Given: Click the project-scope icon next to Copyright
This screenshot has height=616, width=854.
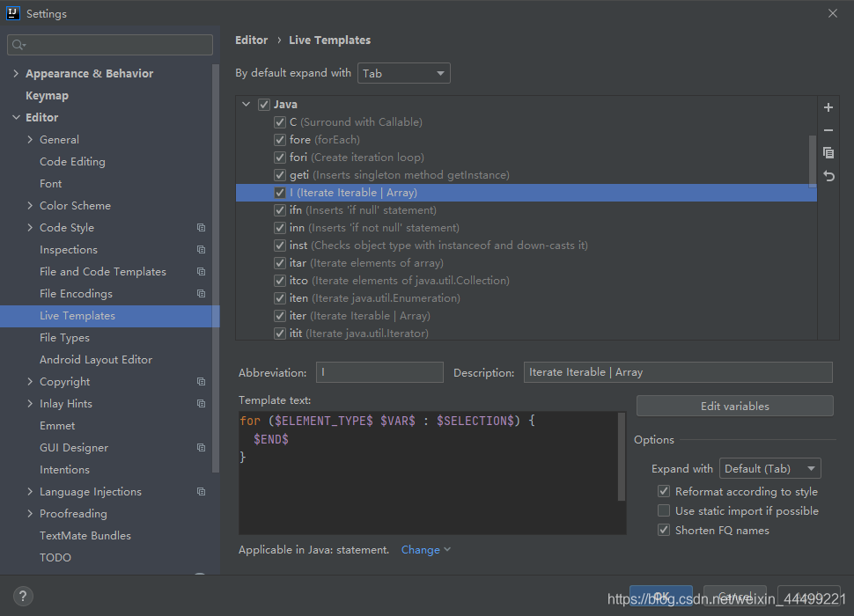Looking at the screenshot, I should [x=201, y=381].
